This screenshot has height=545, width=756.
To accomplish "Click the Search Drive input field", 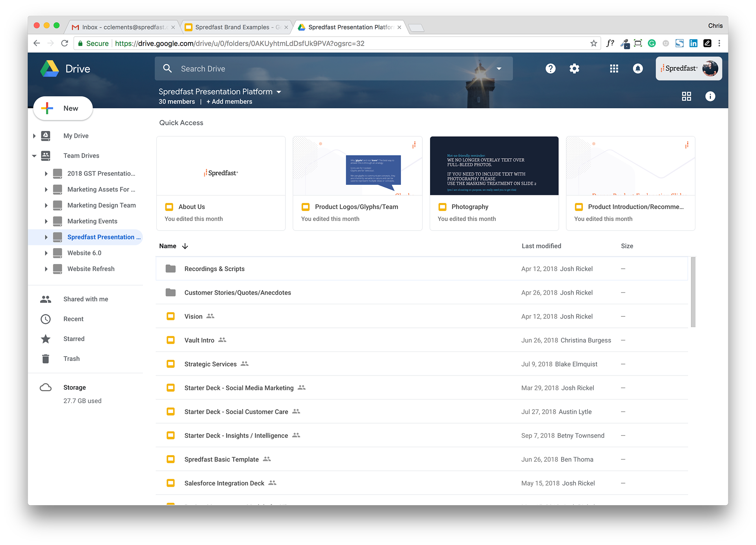I will 334,69.
